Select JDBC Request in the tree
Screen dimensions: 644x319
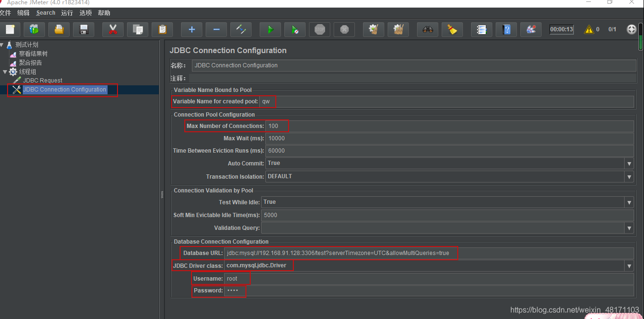(x=43, y=81)
